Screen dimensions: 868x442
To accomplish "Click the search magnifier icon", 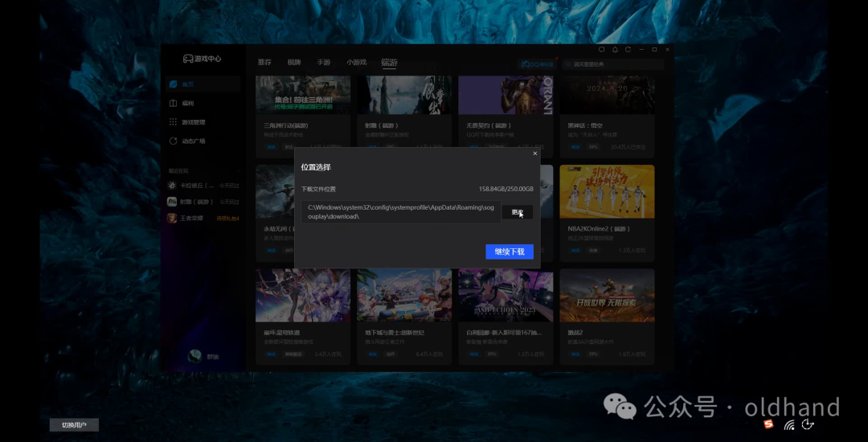I will (568, 64).
